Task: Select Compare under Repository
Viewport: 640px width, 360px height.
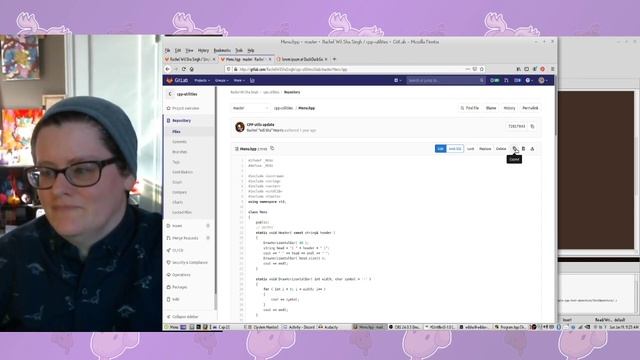Action: pyautogui.click(x=179, y=192)
